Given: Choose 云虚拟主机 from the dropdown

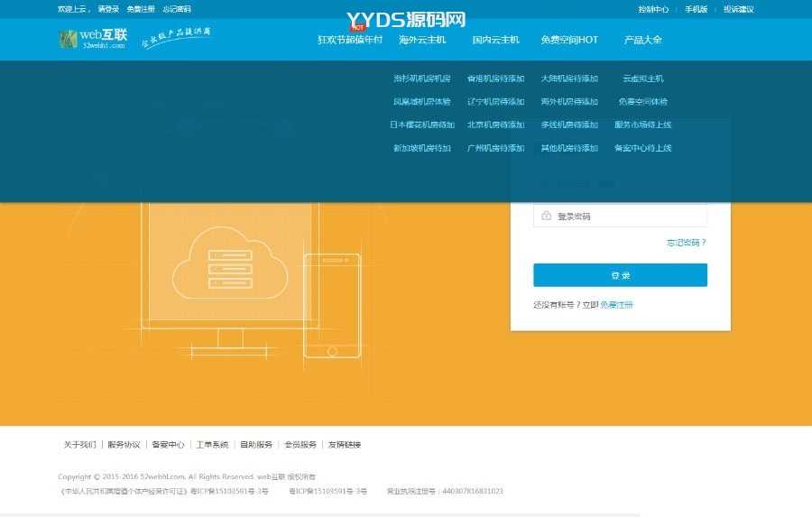Looking at the screenshot, I should click(x=642, y=78).
